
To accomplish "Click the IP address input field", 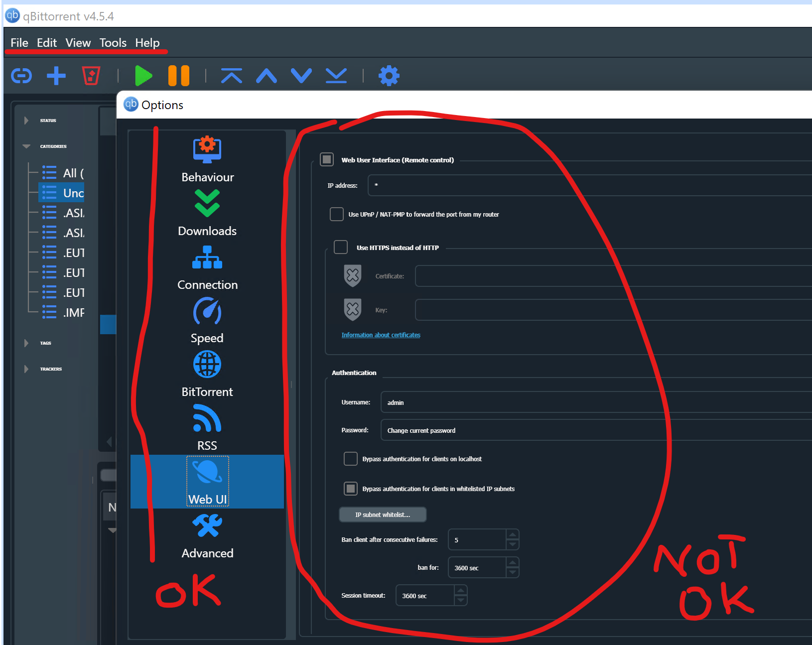I will tap(590, 185).
